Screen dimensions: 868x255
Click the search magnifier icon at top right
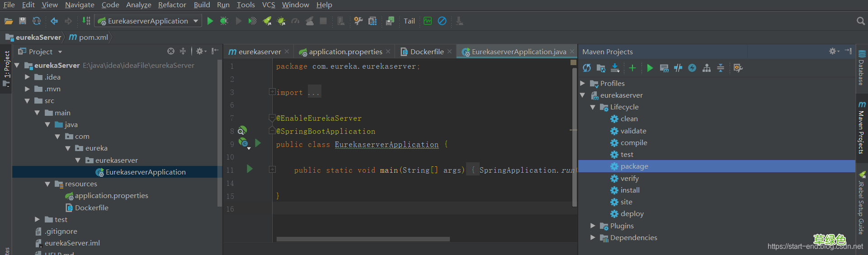[x=861, y=21]
